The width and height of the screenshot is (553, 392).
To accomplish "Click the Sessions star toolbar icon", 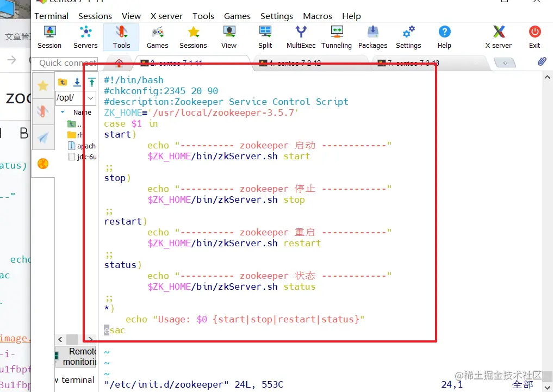I will pos(193,38).
